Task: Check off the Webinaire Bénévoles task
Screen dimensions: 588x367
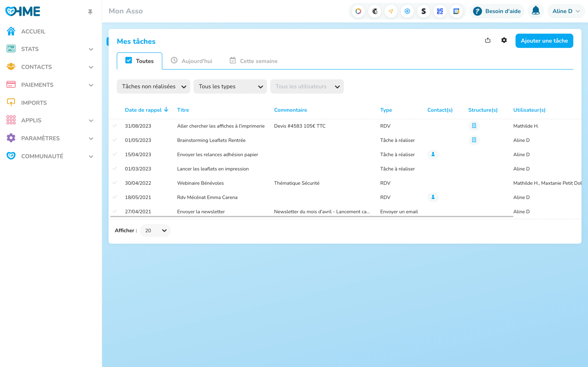Action: (115, 183)
